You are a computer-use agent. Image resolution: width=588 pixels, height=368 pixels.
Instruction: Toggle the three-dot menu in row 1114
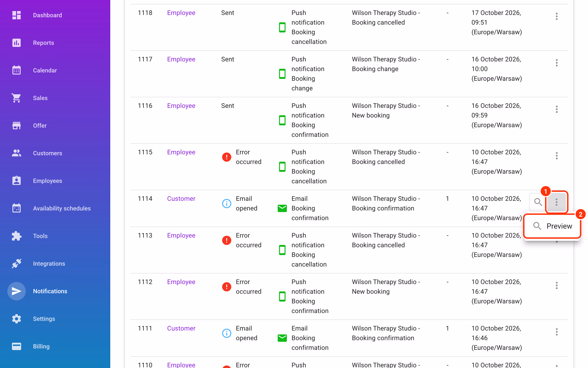(x=556, y=202)
